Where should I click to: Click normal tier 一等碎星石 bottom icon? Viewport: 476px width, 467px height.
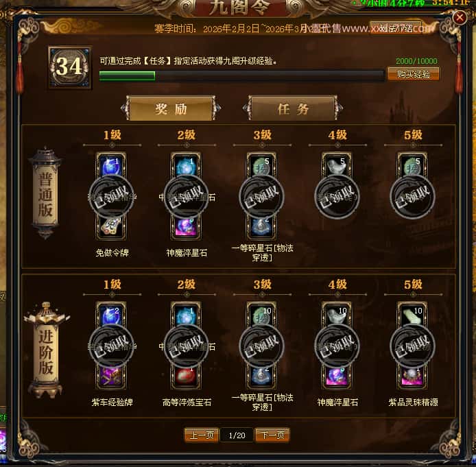pos(261,227)
